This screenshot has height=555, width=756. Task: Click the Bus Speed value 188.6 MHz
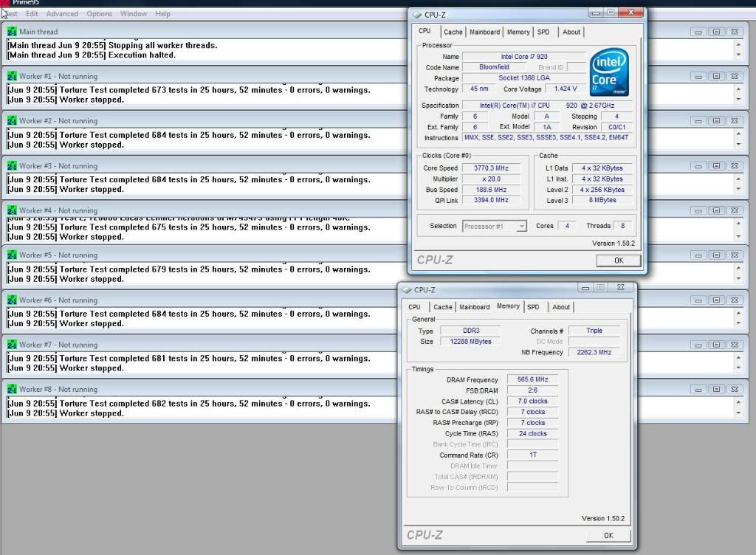[x=491, y=190]
